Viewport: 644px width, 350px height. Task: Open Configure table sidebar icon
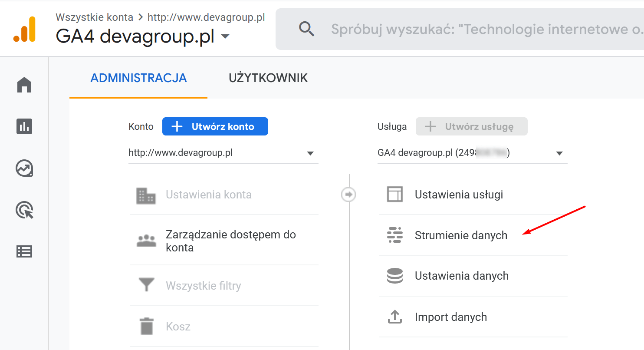(24, 251)
